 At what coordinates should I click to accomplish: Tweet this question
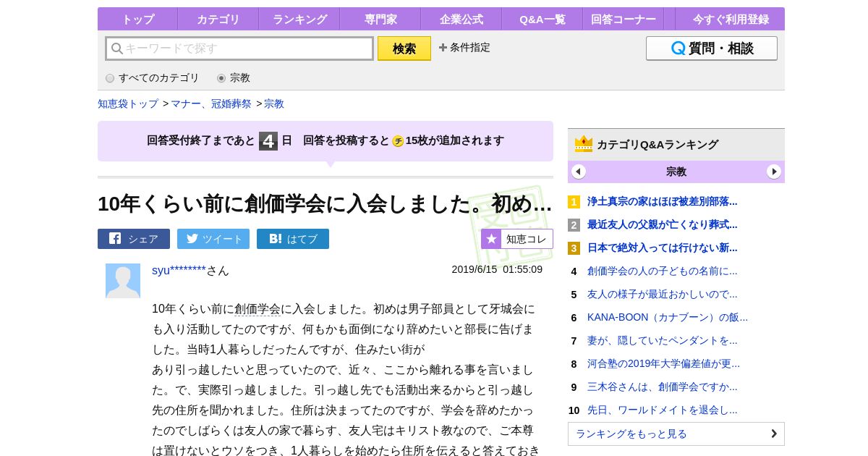pyautogui.click(x=213, y=239)
